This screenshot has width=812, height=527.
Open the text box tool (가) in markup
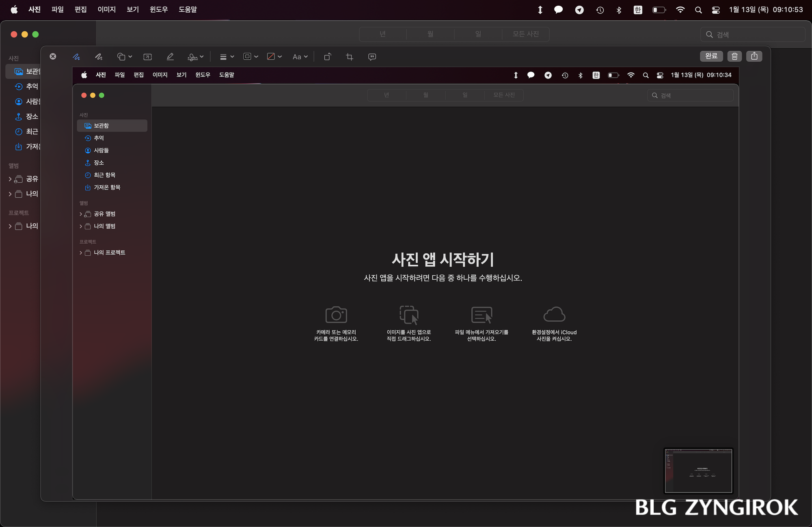pyautogui.click(x=148, y=56)
